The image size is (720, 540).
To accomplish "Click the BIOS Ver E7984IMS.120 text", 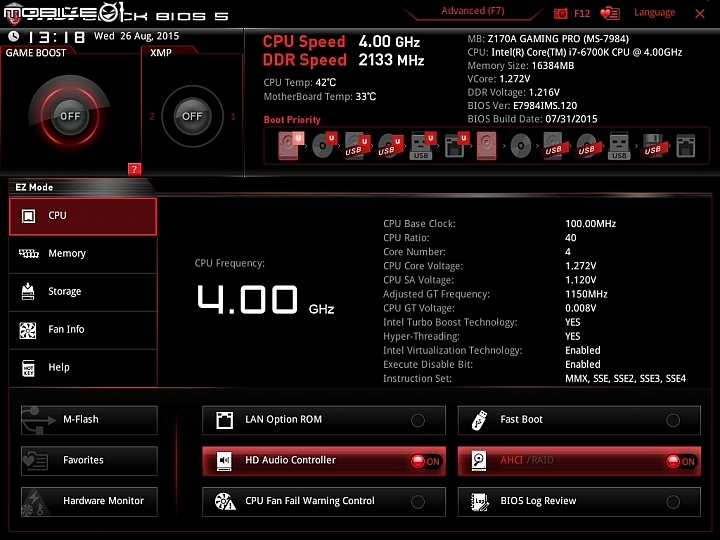I will [522, 106].
